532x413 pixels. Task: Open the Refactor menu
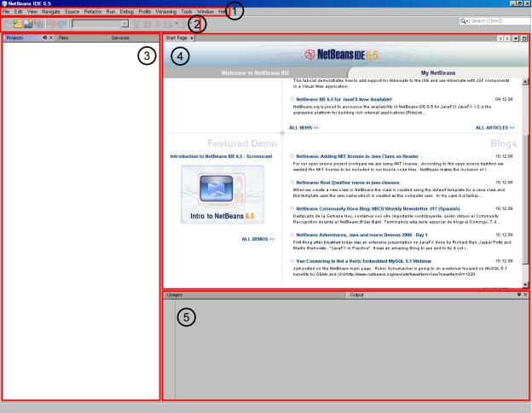point(93,12)
